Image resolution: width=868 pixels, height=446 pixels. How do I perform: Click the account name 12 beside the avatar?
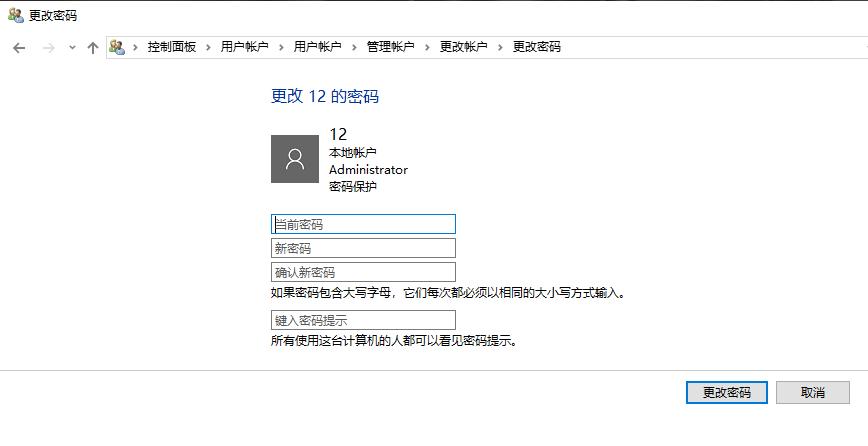[x=338, y=134]
